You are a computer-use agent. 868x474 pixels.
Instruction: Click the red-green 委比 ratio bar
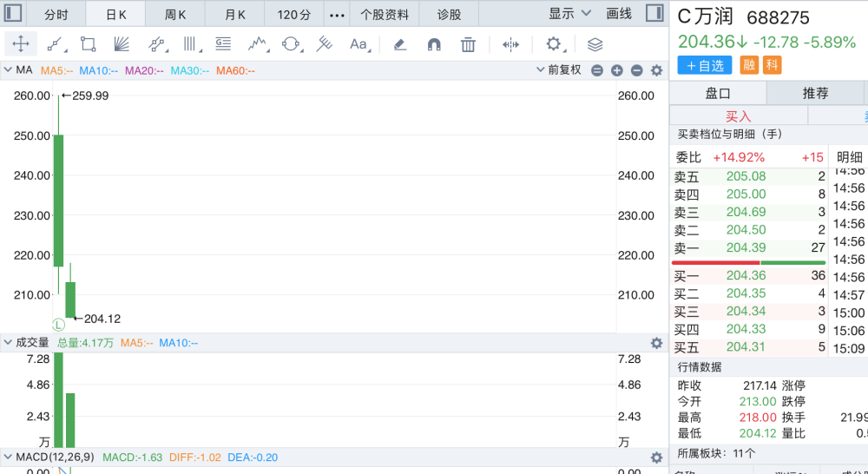coord(748,262)
